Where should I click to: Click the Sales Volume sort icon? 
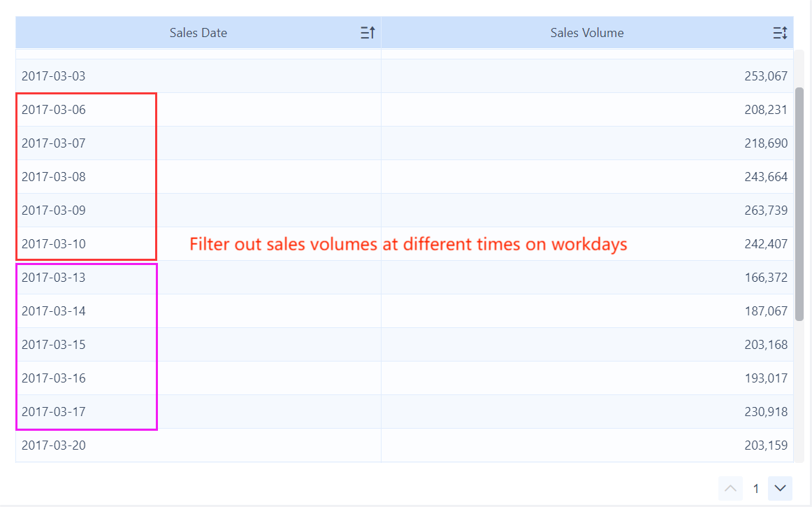click(780, 33)
